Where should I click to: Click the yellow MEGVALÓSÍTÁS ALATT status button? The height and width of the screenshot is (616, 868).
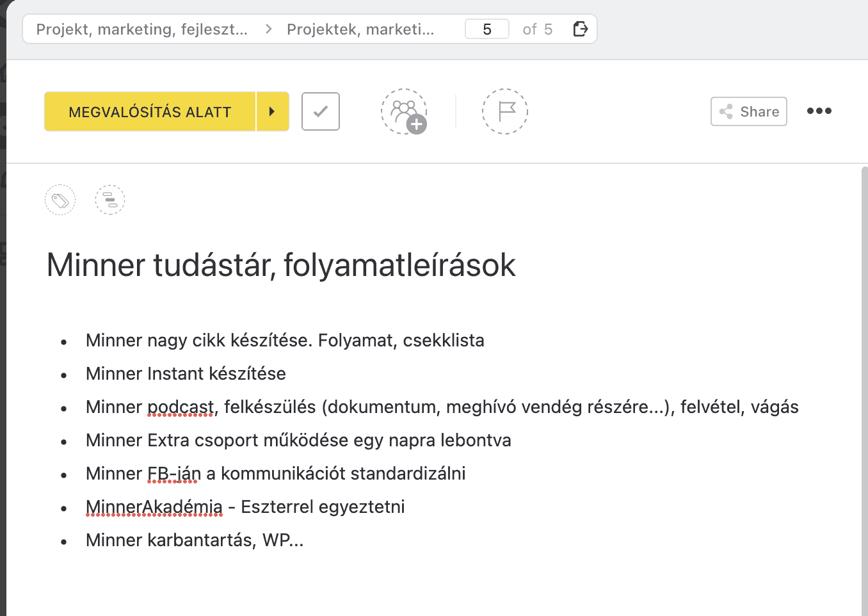pyautogui.click(x=150, y=111)
